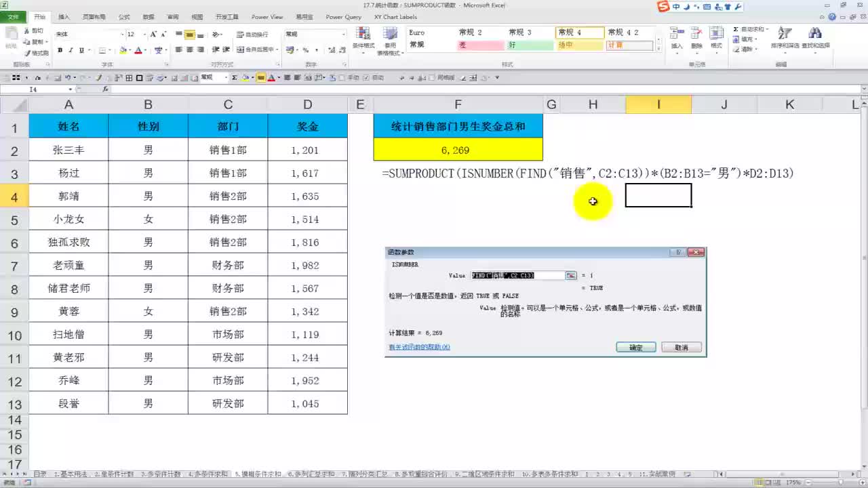Switch to the 公式 ribbon tab

tap(124, 17)
